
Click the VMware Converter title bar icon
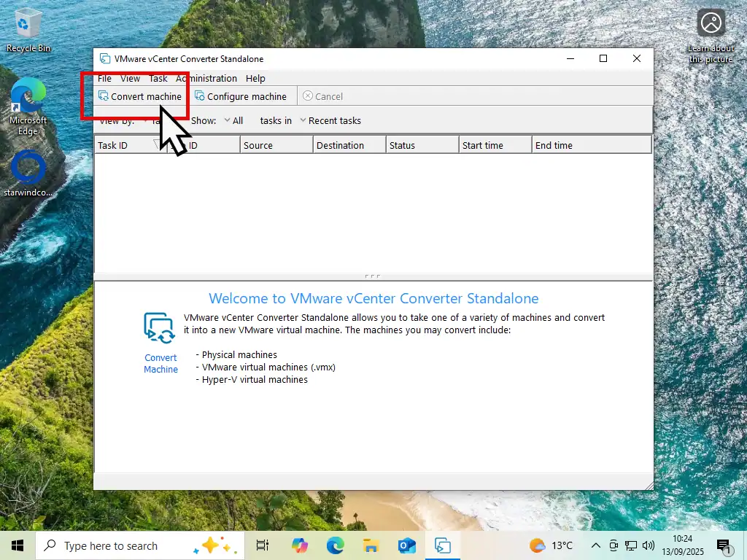[105, 58]
